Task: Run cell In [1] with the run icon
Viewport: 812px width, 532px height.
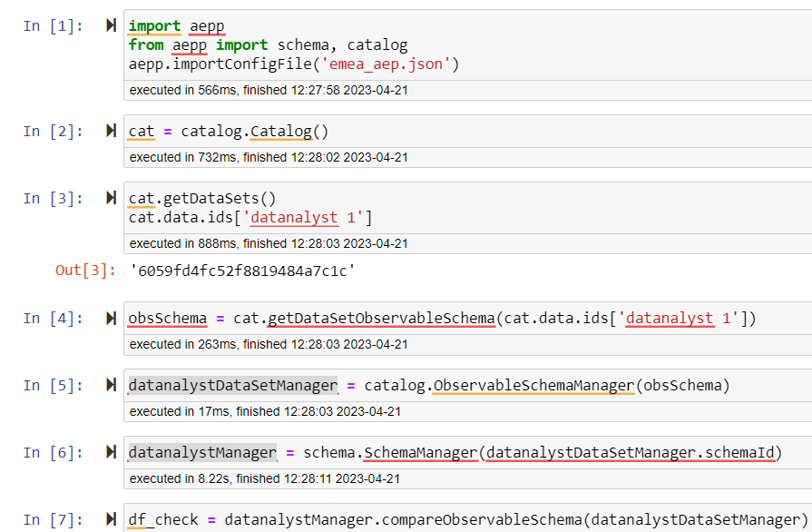Action: (111, 25)
